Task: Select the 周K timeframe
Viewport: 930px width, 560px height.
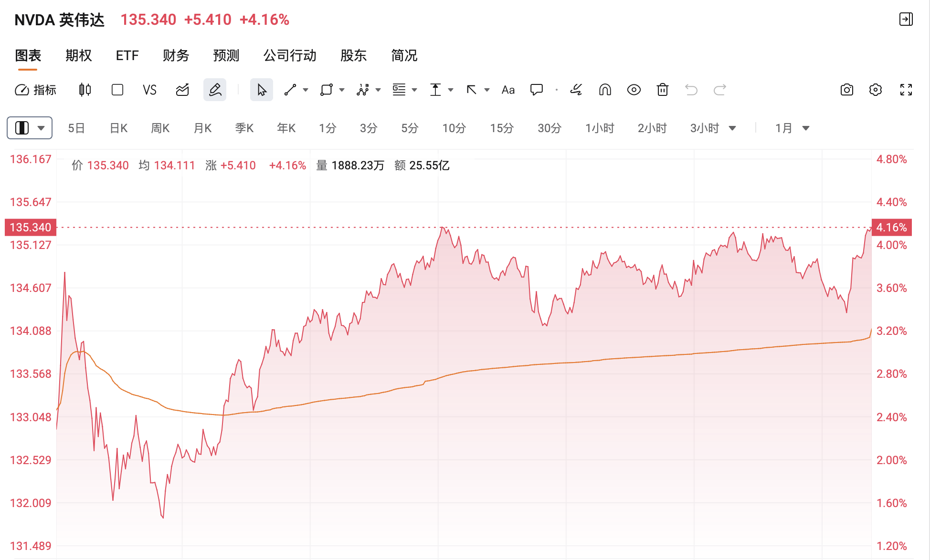Action: pos(160,128)
